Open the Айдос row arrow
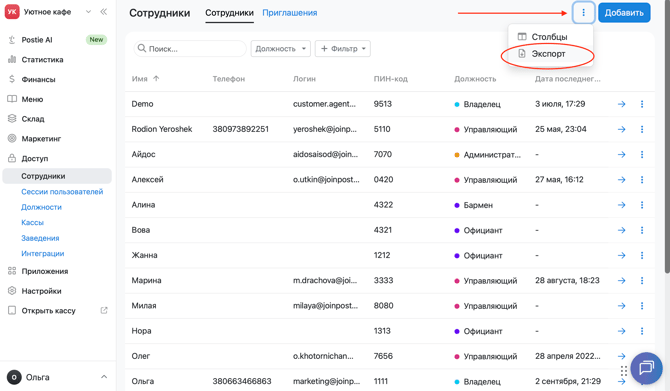This screenshot has height=391, width=670. [x=622, y=154]
